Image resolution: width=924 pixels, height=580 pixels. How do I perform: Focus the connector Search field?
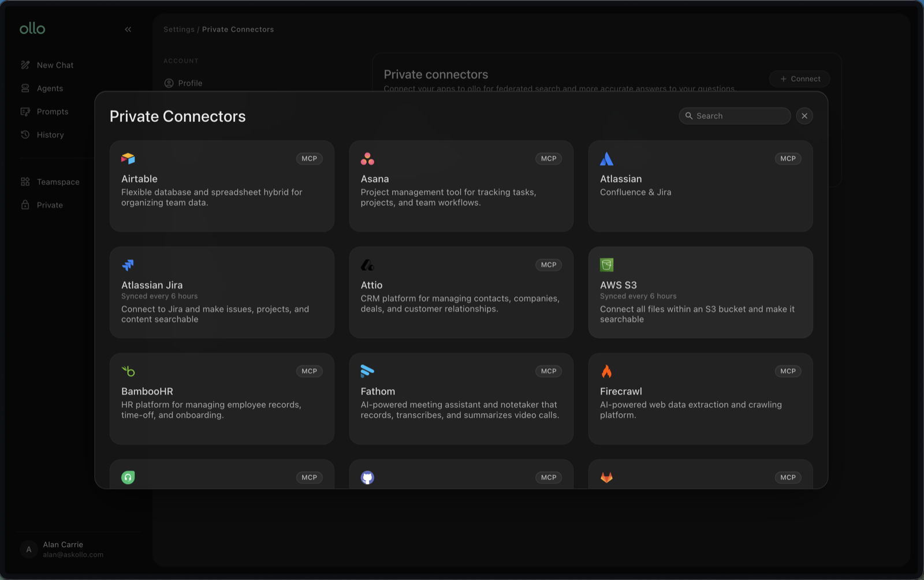[x=735, y=116]
